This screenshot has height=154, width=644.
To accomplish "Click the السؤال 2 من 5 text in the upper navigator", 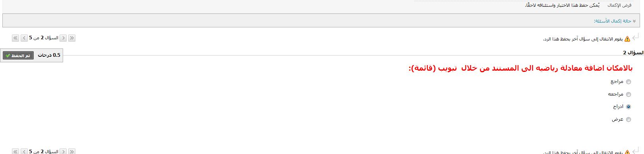I will (x=44, y=38).
